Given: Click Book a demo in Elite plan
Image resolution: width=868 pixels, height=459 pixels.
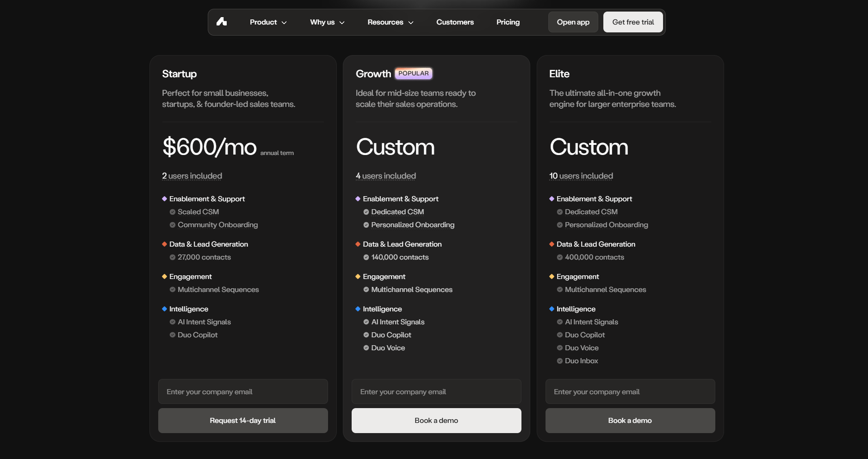Looking at the screenshot, I should [630, 420].
